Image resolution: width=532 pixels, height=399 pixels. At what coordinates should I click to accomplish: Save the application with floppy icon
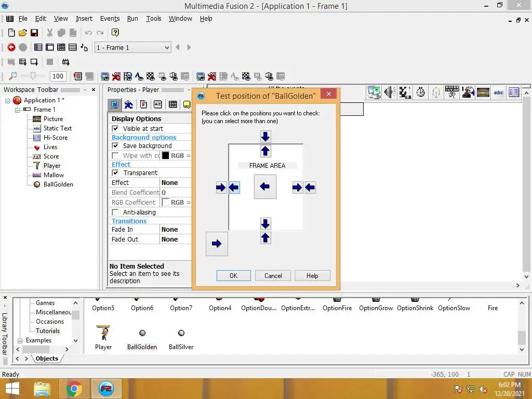point(34,33)
